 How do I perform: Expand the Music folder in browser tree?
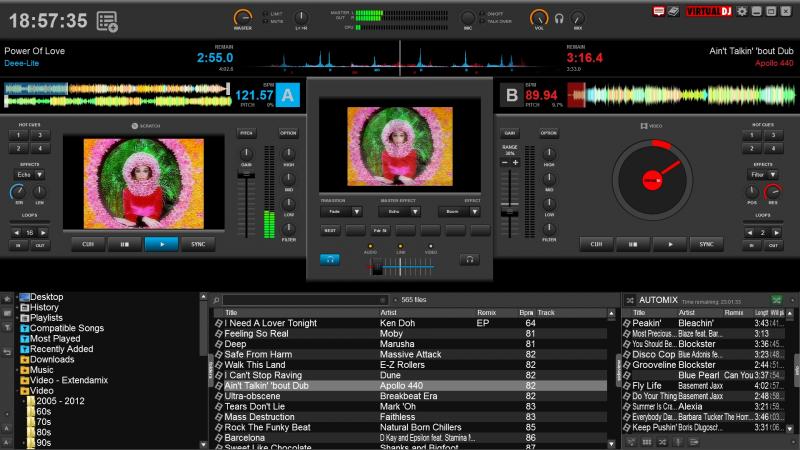(x=17, y=370)
